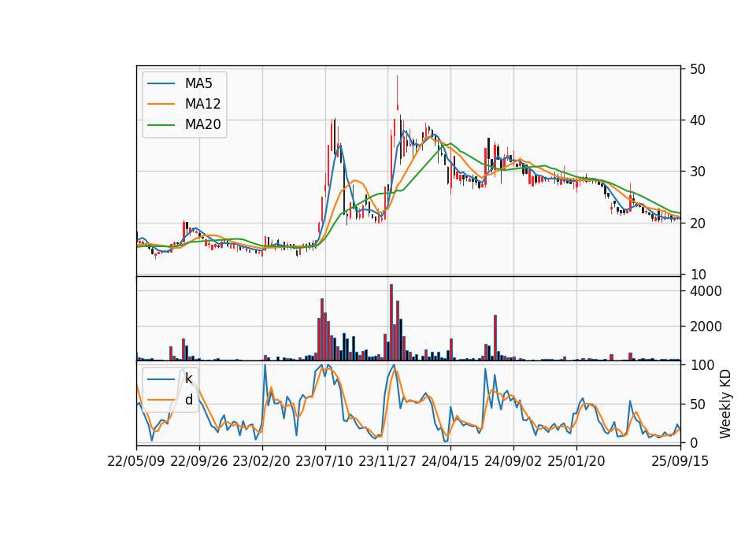Click the volume axis value 4000
756x543 pixels.
pos(706,291)
